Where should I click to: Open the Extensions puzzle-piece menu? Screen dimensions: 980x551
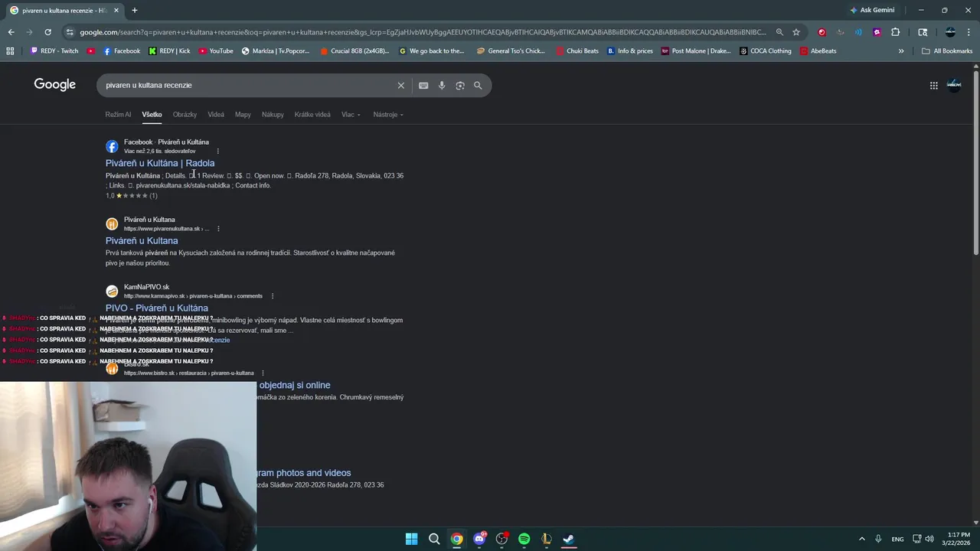tap(895, 32)
